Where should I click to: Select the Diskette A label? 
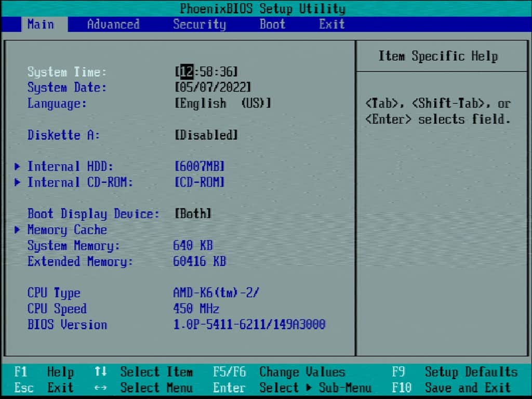click(x=63, y=135)
